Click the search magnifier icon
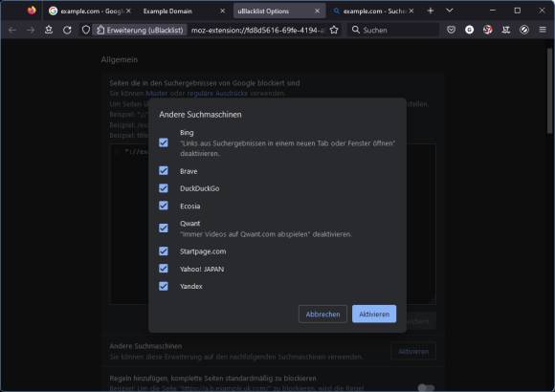555x392 pixels. pyautogui.click(x=356, y=30)
